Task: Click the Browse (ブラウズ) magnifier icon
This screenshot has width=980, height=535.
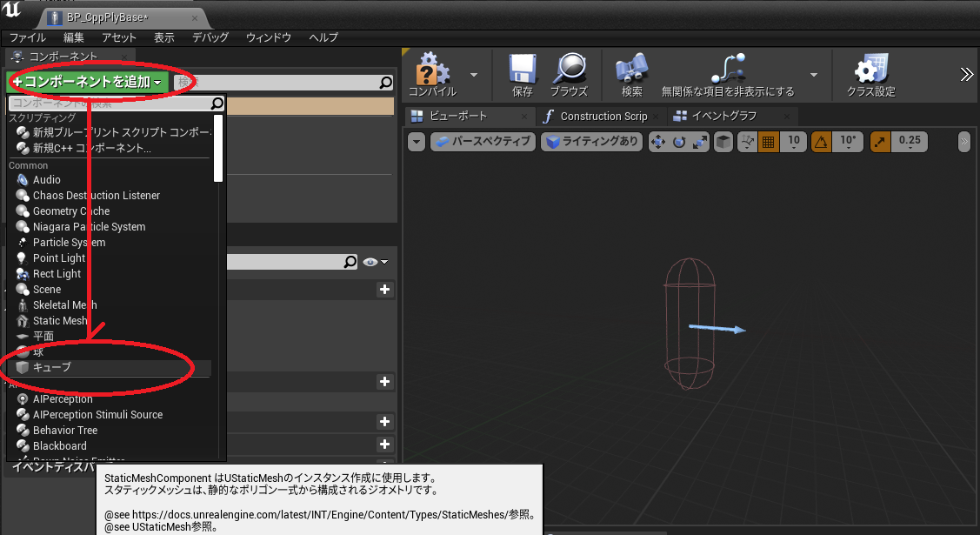Action: [570, 74]
